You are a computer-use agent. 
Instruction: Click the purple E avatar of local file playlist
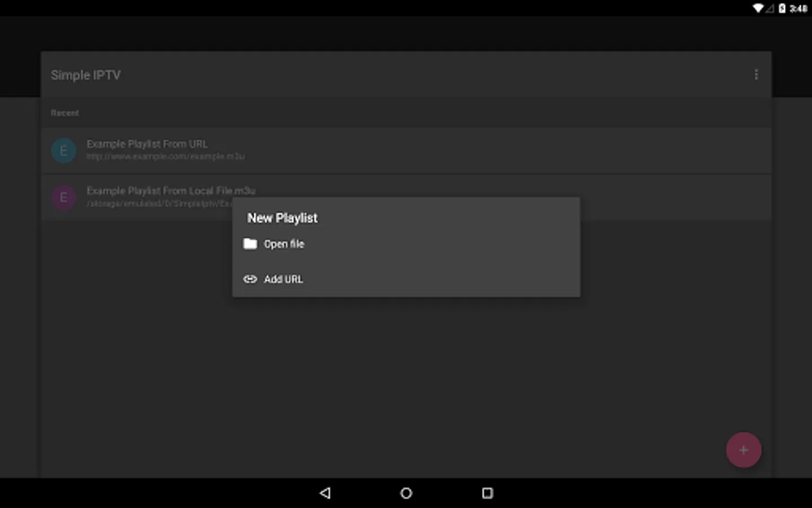click(64, 198)
